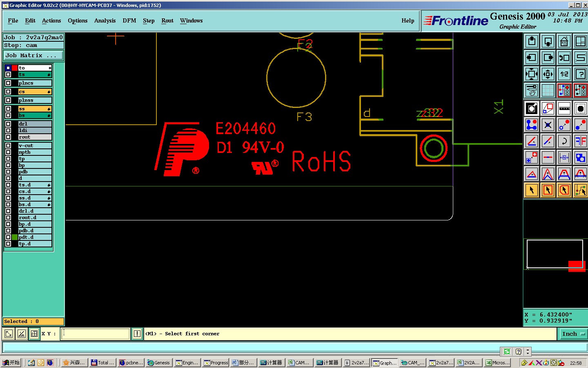Toggle visibility checkbox for layer cs
The width and height of the screenshot is (588, 368).
[x=8, y=92]
